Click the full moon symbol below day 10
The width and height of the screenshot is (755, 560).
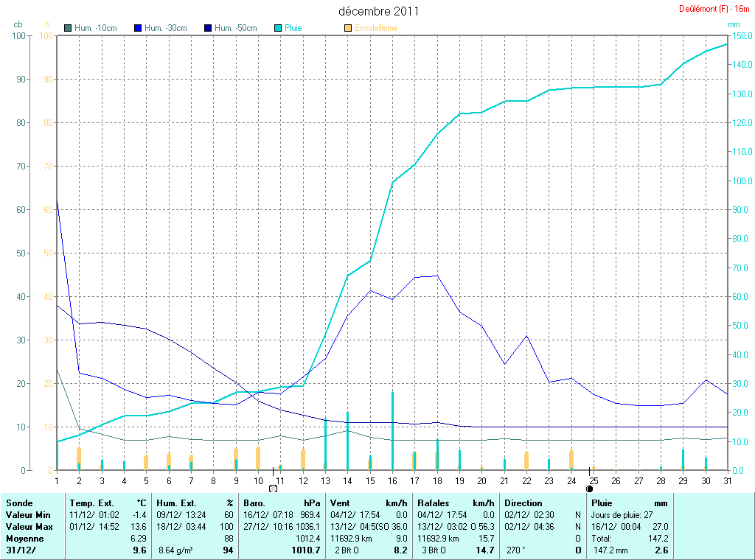pyautogui.click(x=274, y=488)
